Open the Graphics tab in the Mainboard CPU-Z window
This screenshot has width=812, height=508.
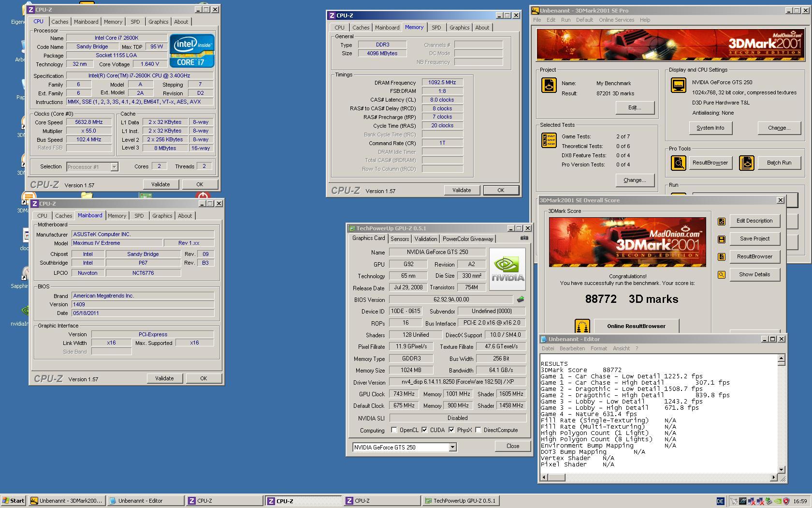pyautogui.click(x=162, y=216)
